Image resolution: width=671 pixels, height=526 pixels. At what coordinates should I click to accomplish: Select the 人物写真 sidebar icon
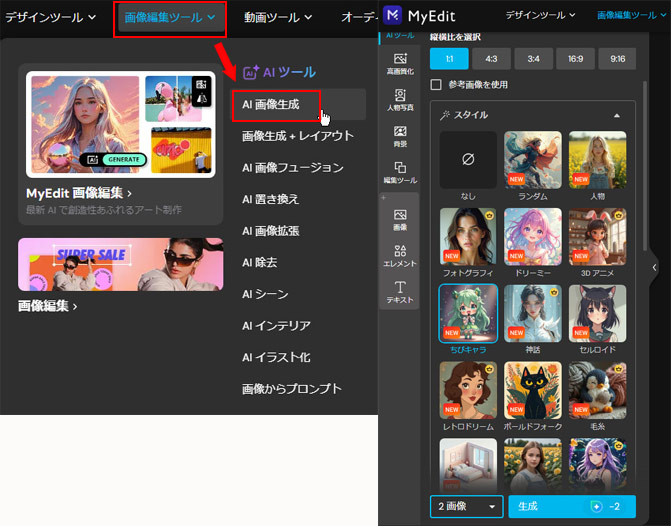pos(400,100)
